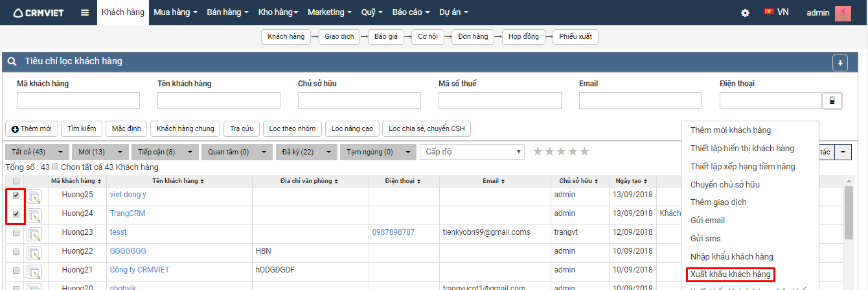Set rating with the fifth star

[x=584, y=151]
